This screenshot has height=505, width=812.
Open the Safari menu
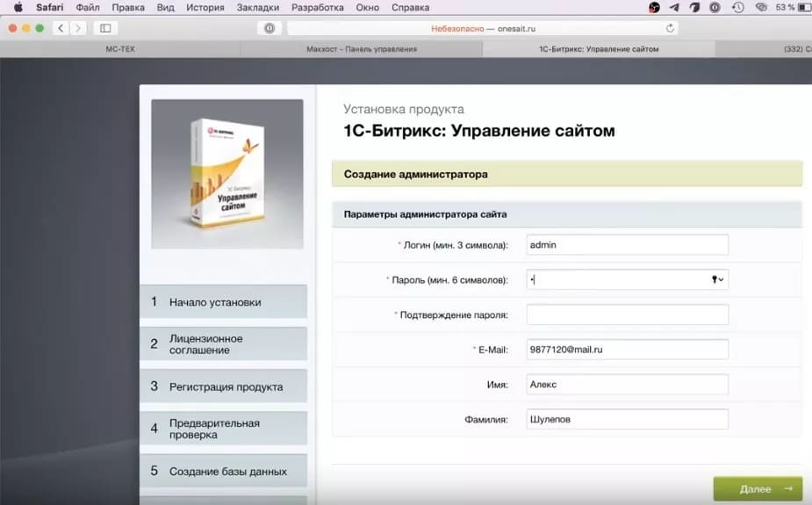click(50, 7)
